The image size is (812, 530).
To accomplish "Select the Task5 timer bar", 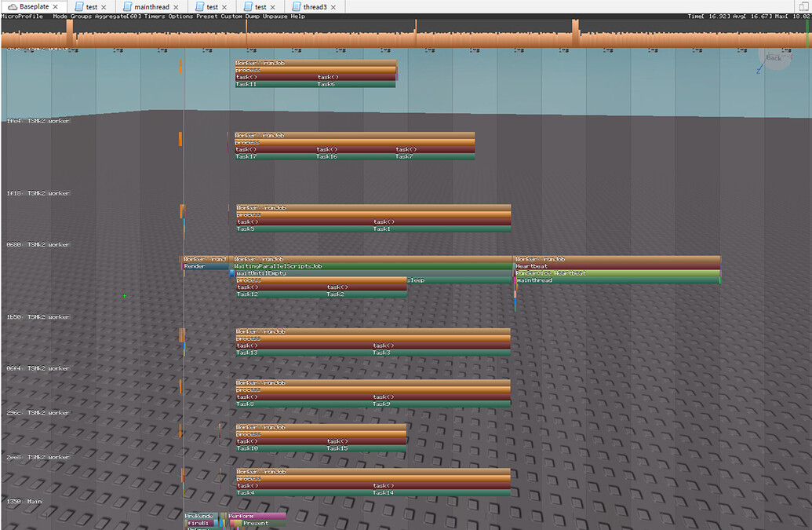I will coord(304,228).
